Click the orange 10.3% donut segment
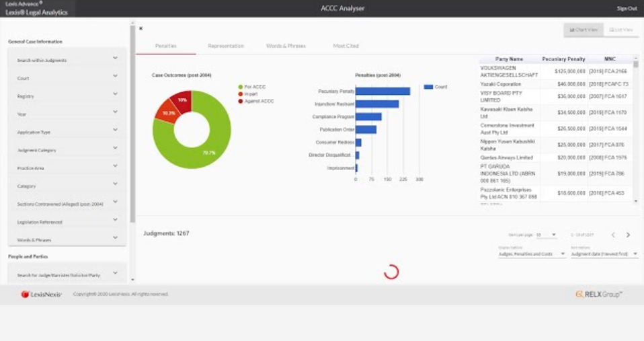Screen dimensions: 644x341 [x=167, y=112]
